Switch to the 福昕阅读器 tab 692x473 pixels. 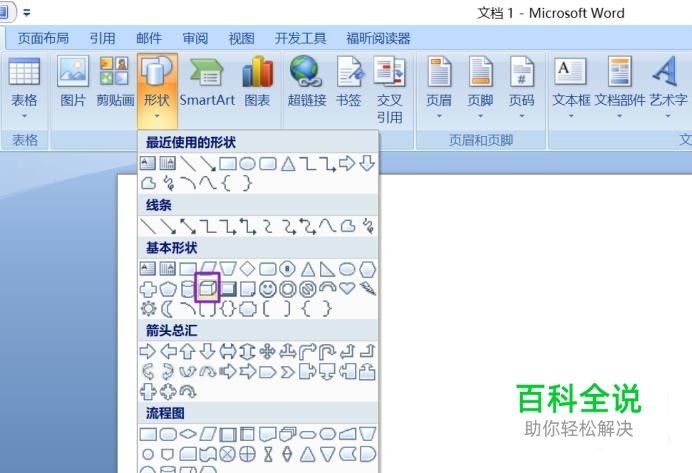tap(378, 39)
